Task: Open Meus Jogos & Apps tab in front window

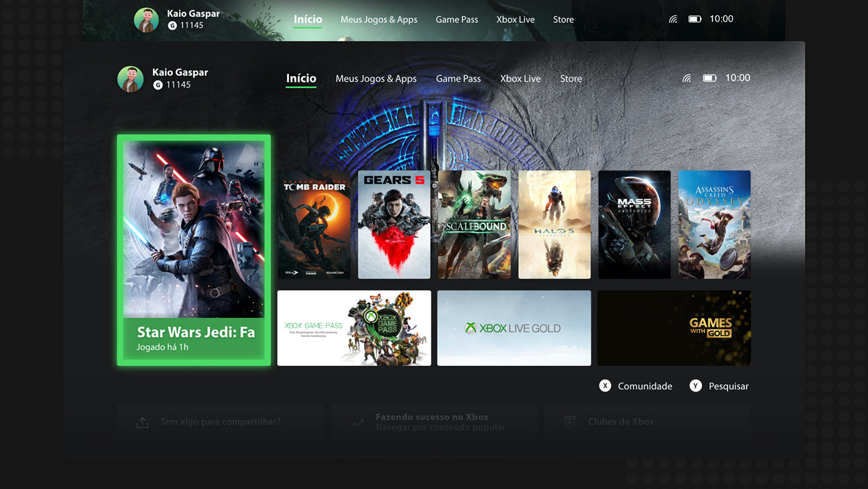Action: [376, 79]
